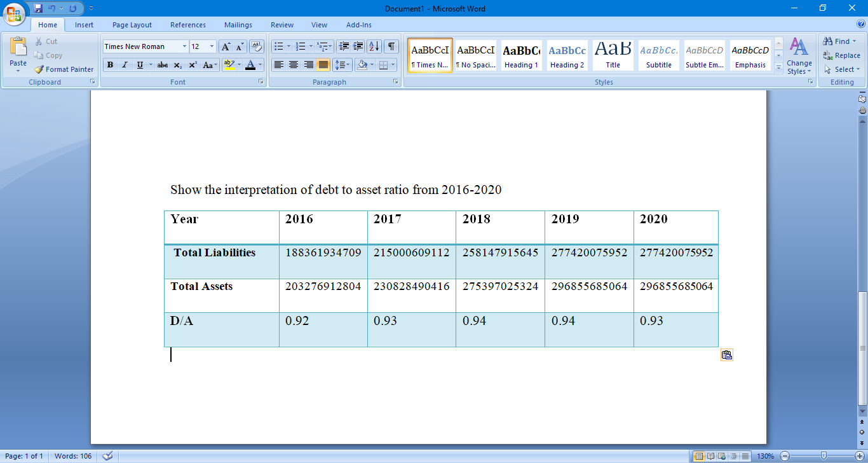Open the Font dialog launcher
The image size is (868, 463).
tap(261, 81)
